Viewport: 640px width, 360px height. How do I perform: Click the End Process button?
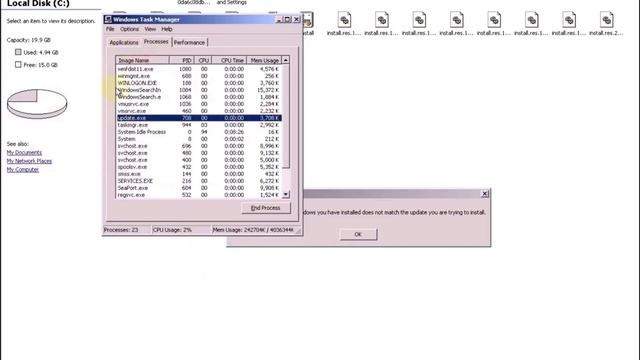click(265, 208)
